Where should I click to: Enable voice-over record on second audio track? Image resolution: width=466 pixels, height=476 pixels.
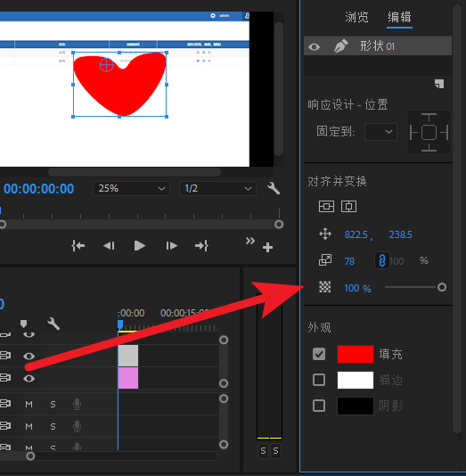(x=77, y=426)
